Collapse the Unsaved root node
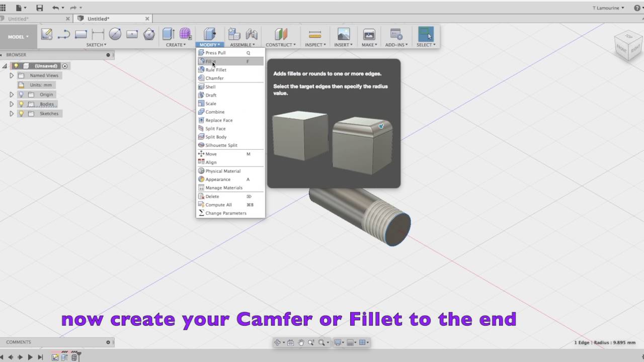The width and height of the screenshot is (644, 362). pyautogui.click(x=5, y=66)
